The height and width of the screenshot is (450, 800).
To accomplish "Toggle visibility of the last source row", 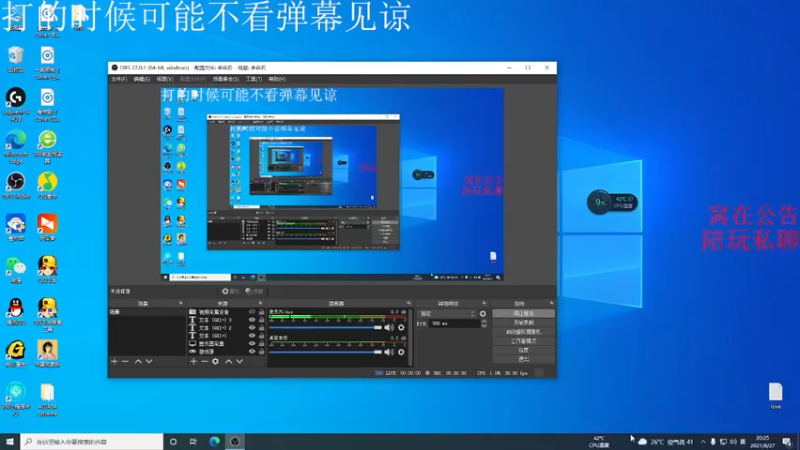I will [252, 352].
